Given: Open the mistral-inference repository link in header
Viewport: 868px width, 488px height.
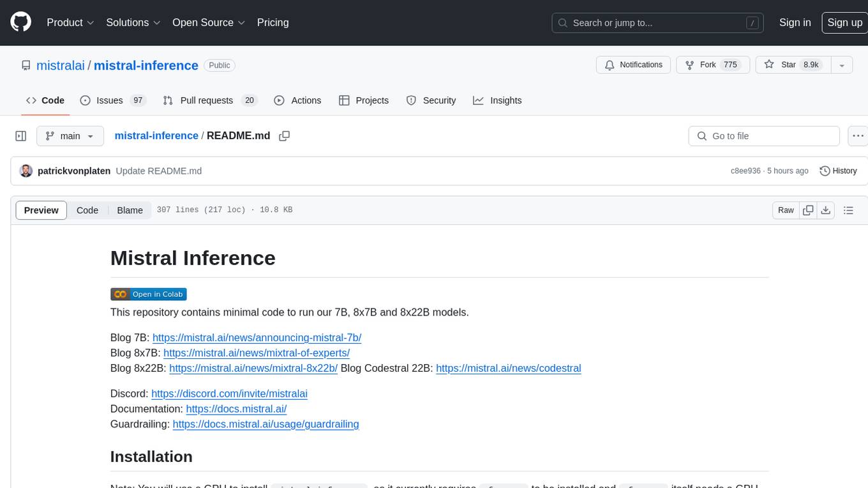Looking at the screenshot, I should point(146,65).
